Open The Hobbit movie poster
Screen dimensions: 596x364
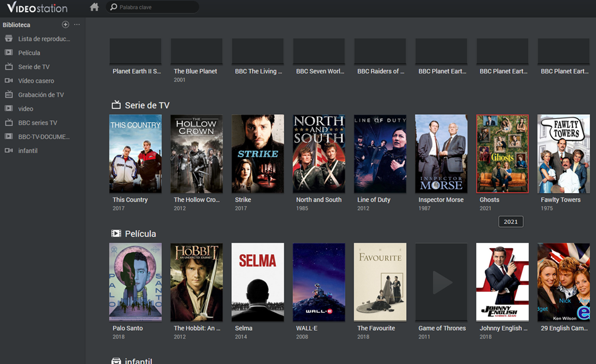[197, 282]
